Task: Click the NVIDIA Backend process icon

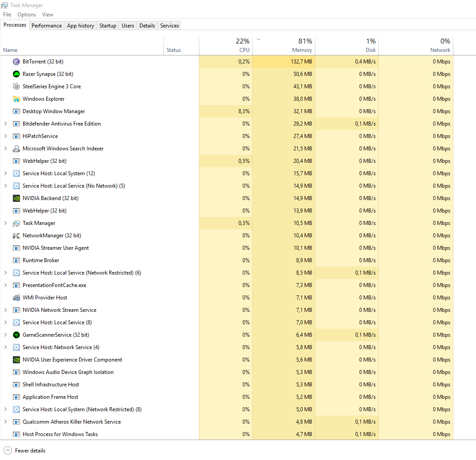Action: click(16, 199)
